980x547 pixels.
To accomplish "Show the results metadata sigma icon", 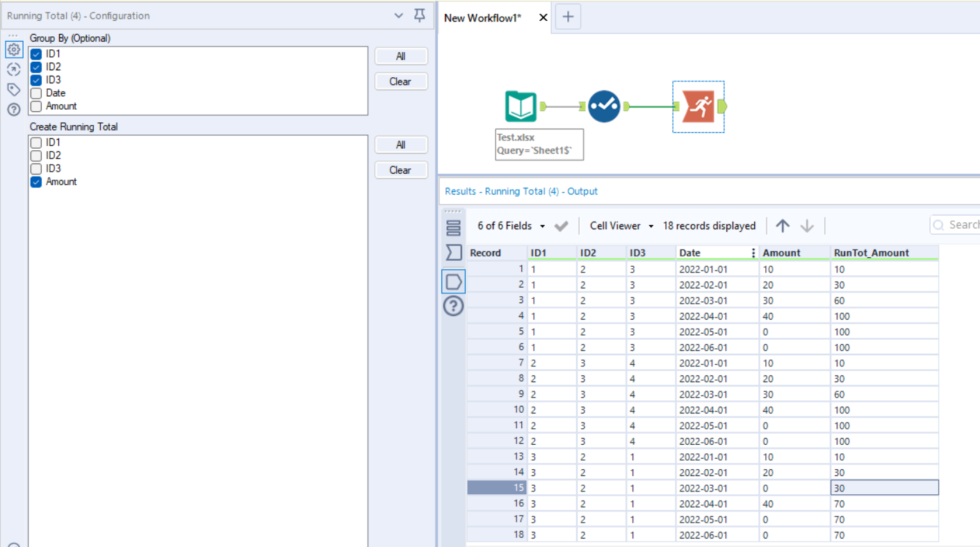I will coord(453,253).
